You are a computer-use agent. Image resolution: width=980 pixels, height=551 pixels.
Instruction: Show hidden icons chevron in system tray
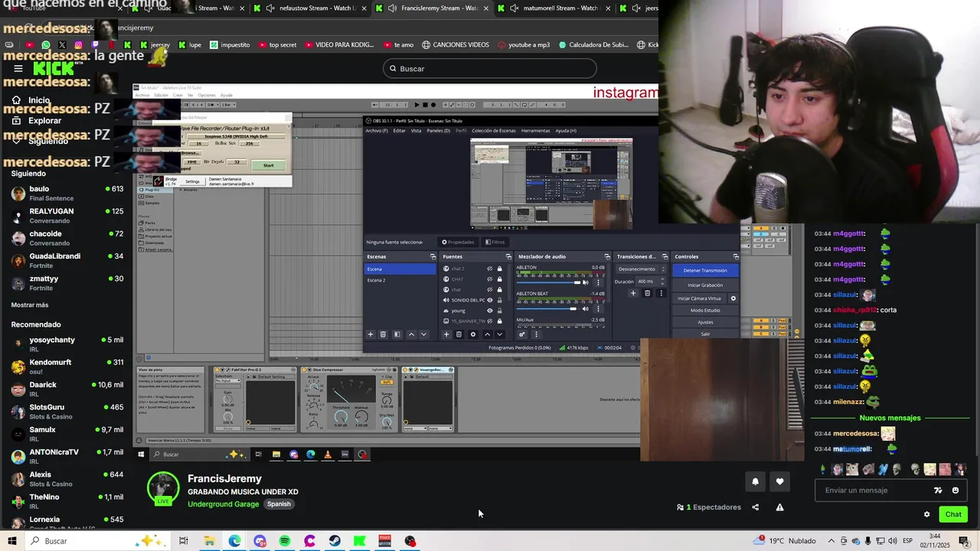click(831, 541)
